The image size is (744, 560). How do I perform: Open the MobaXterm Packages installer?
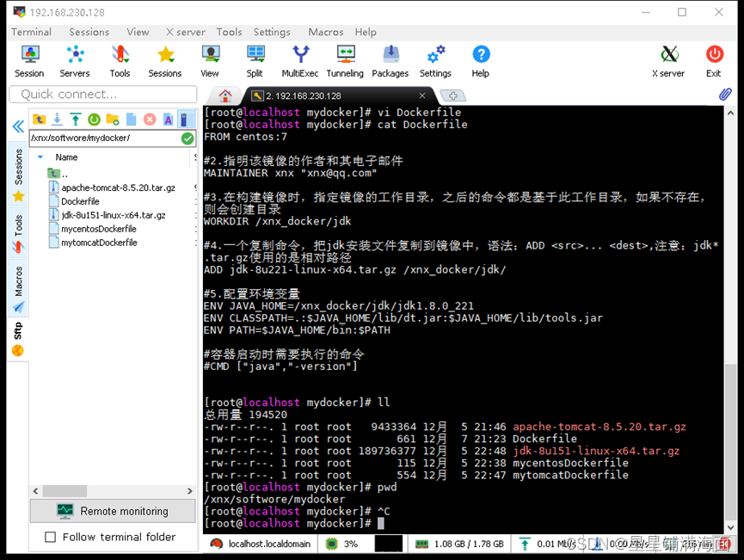390,60
